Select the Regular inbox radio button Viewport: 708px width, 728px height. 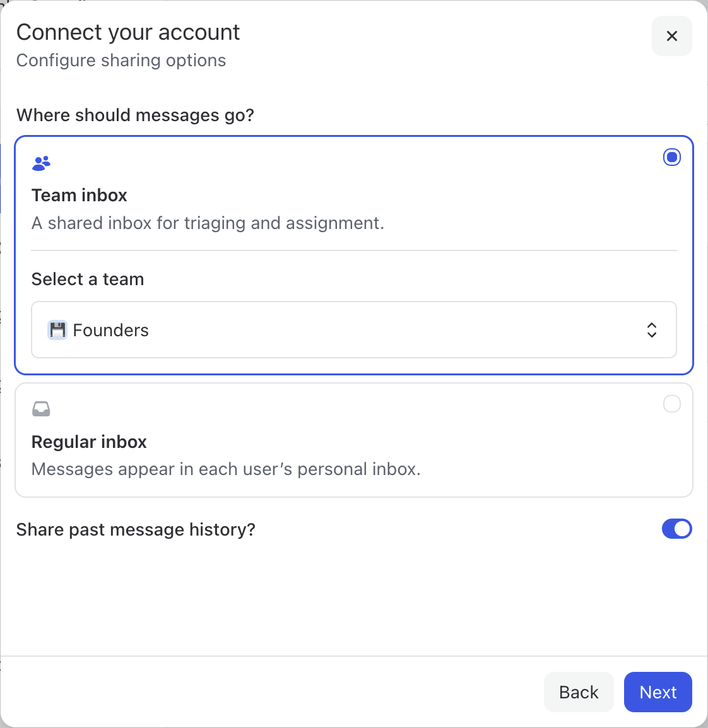[671, 404]
